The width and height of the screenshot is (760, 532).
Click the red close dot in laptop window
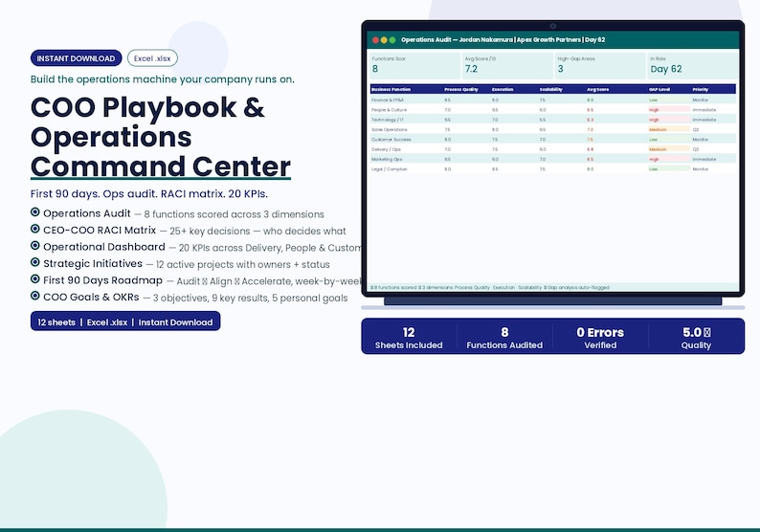(375, 40)
